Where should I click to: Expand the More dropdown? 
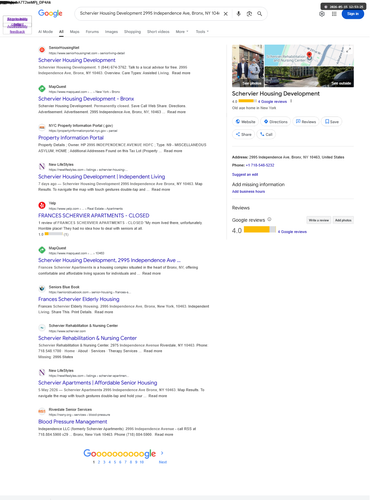tap(182, 32)
